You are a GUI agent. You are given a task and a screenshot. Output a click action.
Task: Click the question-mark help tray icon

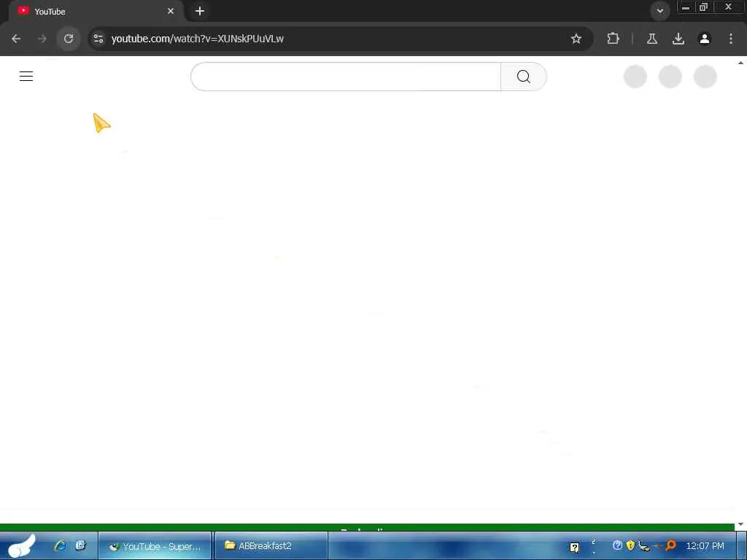[575, 547]
